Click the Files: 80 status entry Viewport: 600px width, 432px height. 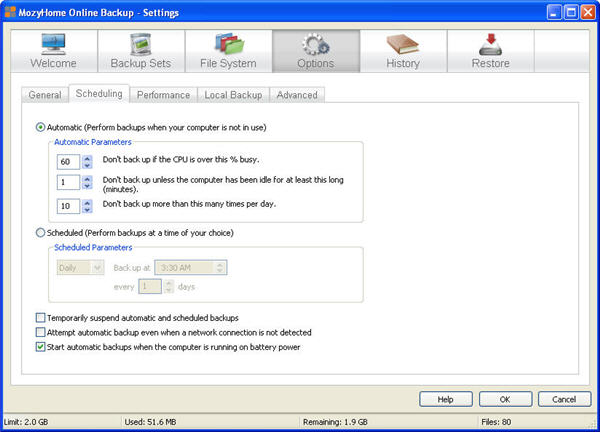click(x=496, y=422)
